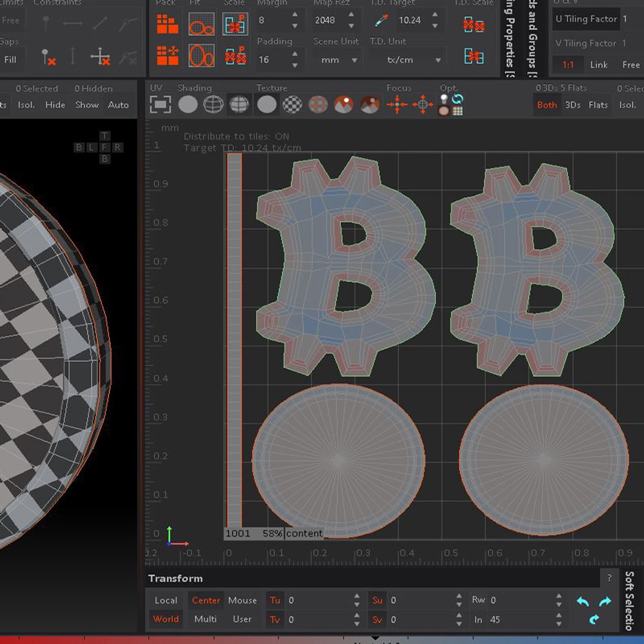Open the Soft Selection side tab
This screenshot has width=644, height=644.
coord(629,600)
